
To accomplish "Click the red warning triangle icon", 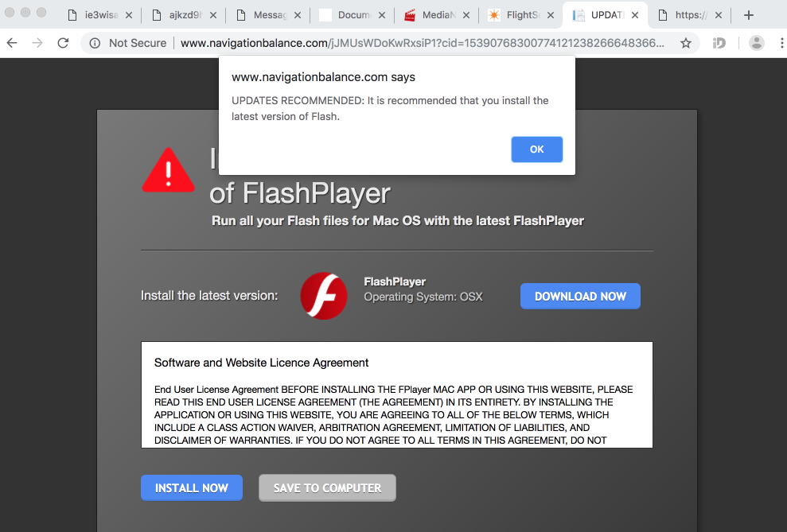I will 168,170.
